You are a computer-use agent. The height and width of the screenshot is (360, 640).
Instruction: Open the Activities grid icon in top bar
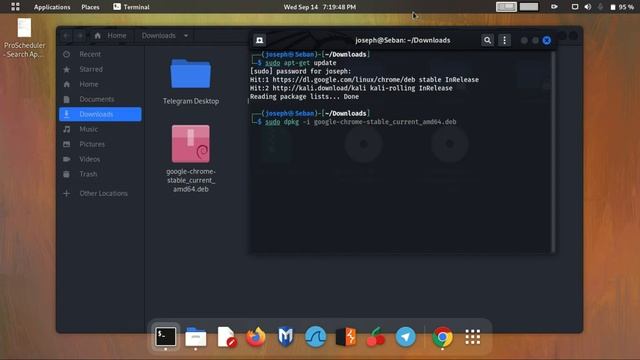15,7
